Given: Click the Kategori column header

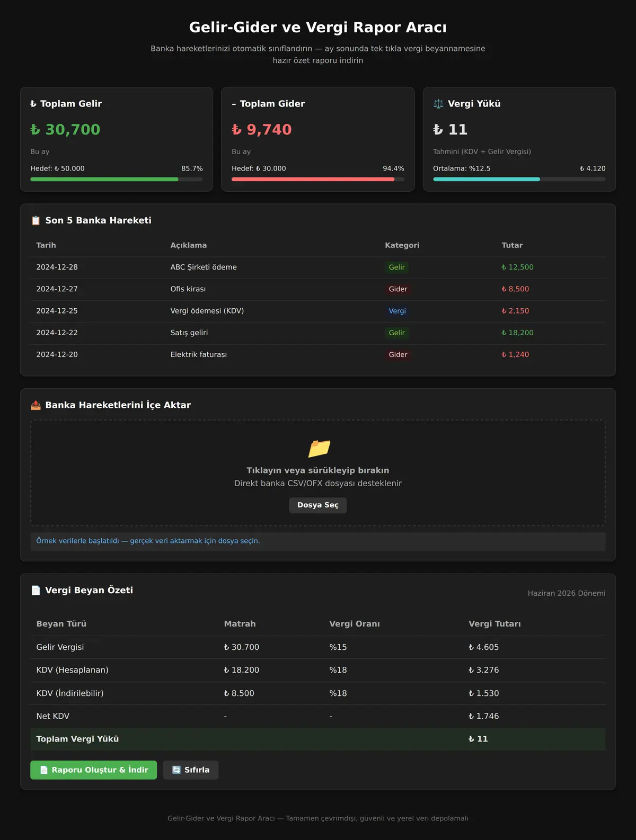Looking at the screenshot, I should pyautogui.click(x=402, y=245).
